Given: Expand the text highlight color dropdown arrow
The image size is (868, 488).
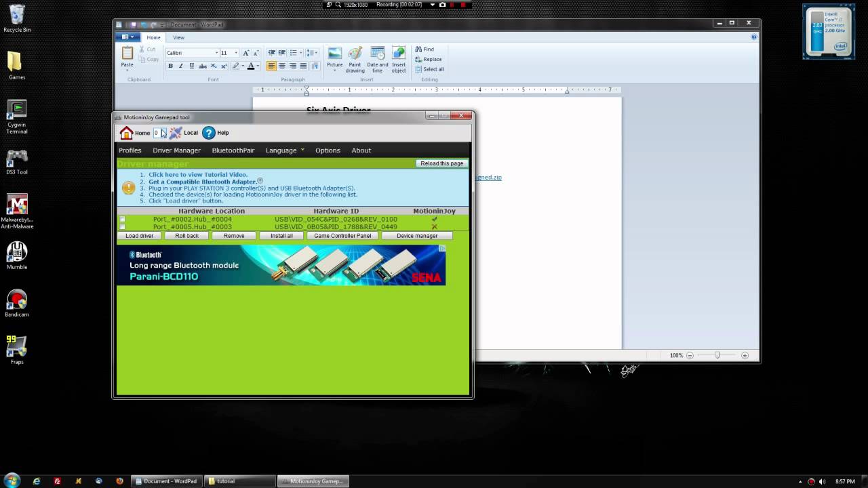Looking at the screenshot, I should tap(243, 66).
